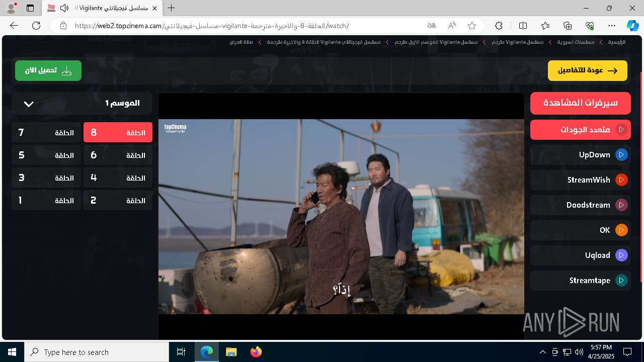Viewport: 644px width, 362px height.
Task: Select episode 2 in the list
Action: (118, 201)
